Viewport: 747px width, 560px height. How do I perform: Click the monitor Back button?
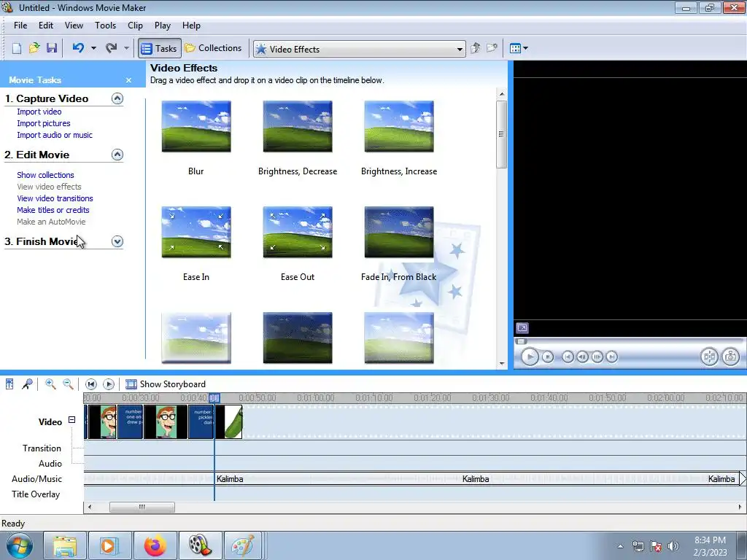568,357
